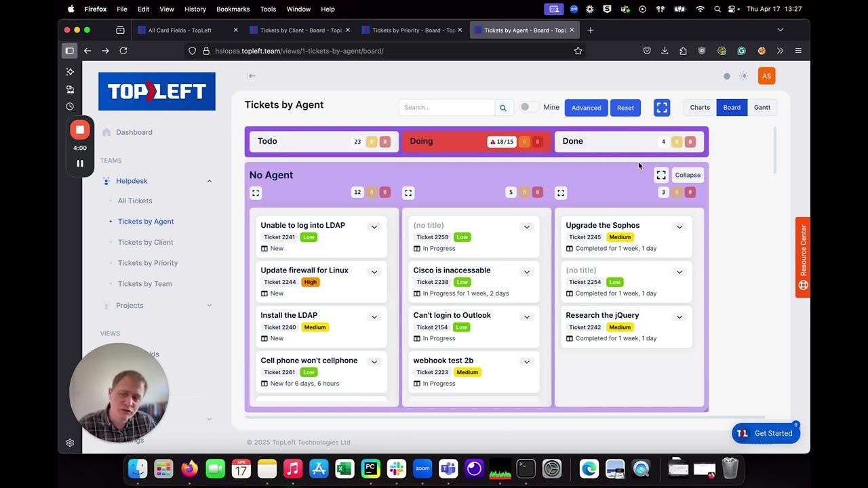Screen dimensions: 868x488
Task: Open Finder in the Dock
Action: coord(138,468)
